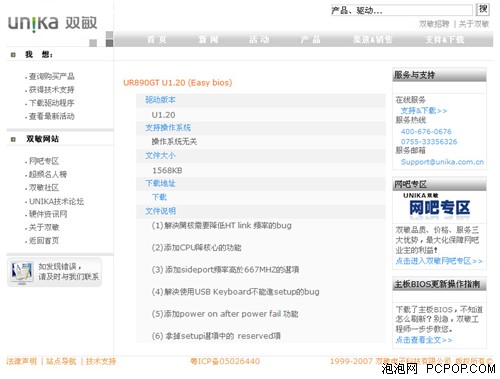This screenshot has height=379, width=500.
Task: Click note (6) about setup reserved 项
Action: point(216,336)
